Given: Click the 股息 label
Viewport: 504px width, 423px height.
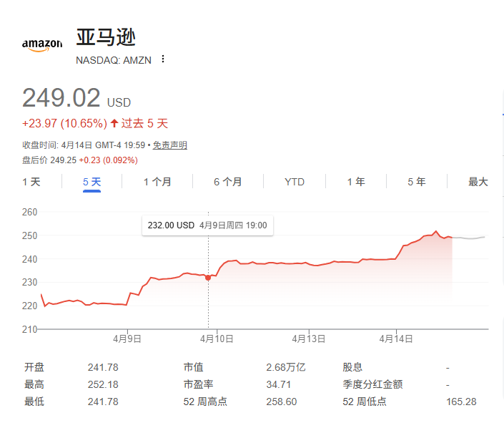Looking at the screenshot, I should point(352,367).
